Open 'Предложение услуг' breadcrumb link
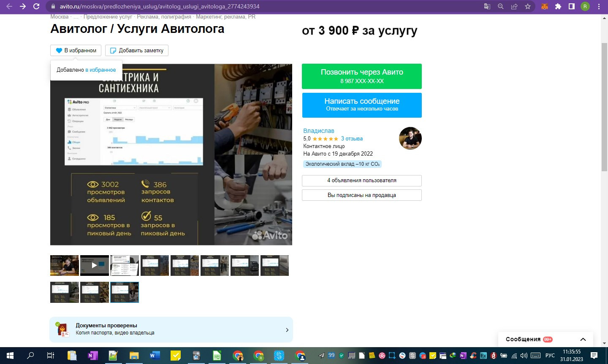Image resolution: width=608 pixels, height=364 pixels. (x=108, y=17)
